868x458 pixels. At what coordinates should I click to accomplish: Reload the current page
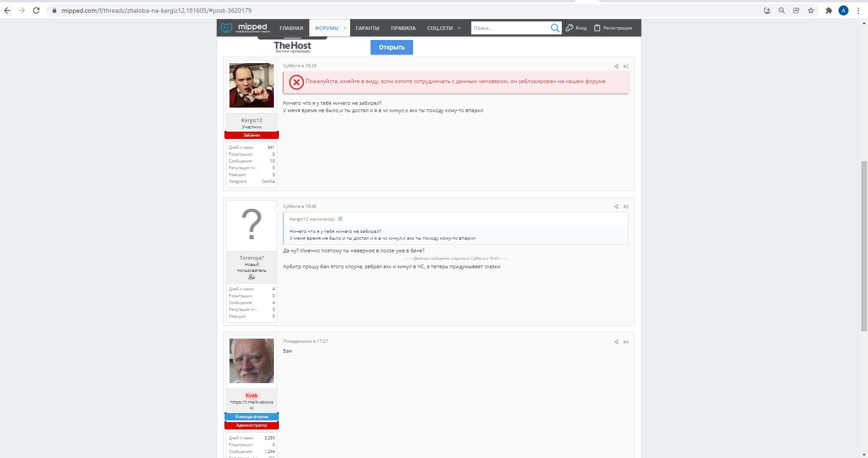pyautogui.click(x=36, y=10)
